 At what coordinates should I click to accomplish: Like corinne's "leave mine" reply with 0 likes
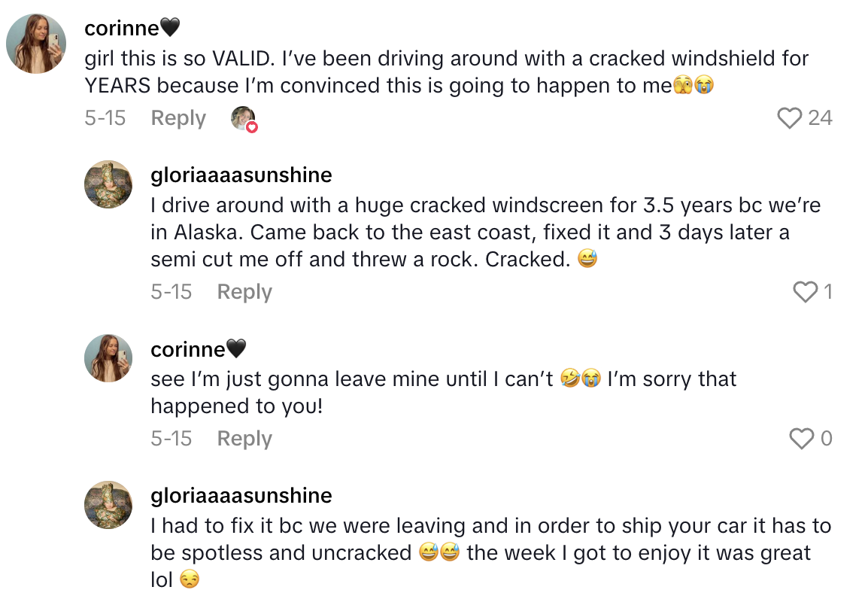tap(802, 438)
